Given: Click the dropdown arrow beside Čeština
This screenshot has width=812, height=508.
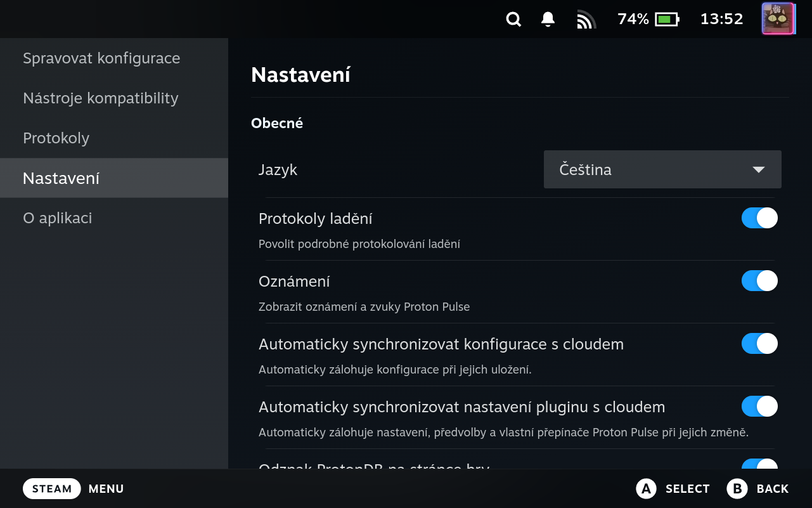Looking at the screenshot, I should 758,170.
